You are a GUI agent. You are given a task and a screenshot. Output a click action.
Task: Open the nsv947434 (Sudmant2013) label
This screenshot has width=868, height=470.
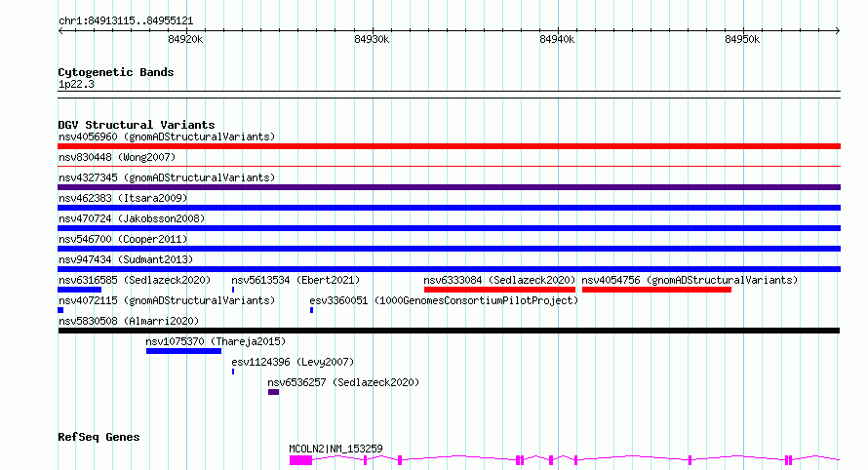coord(126,259)
